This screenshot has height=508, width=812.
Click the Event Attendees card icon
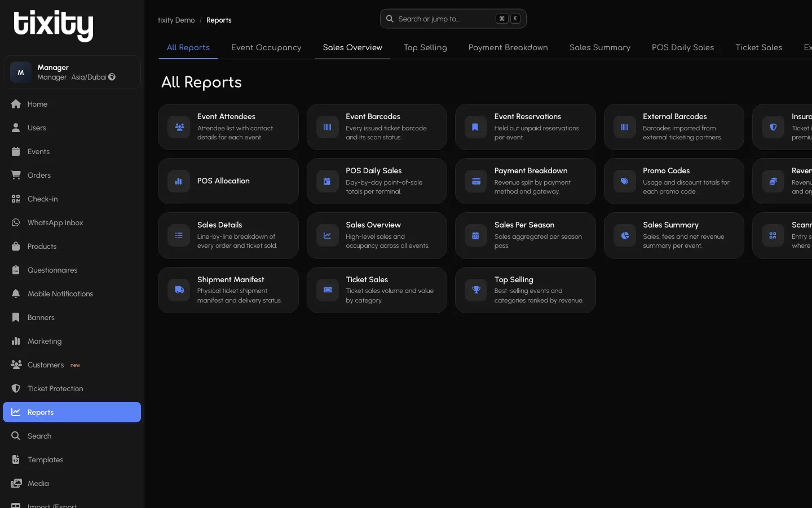179,127
